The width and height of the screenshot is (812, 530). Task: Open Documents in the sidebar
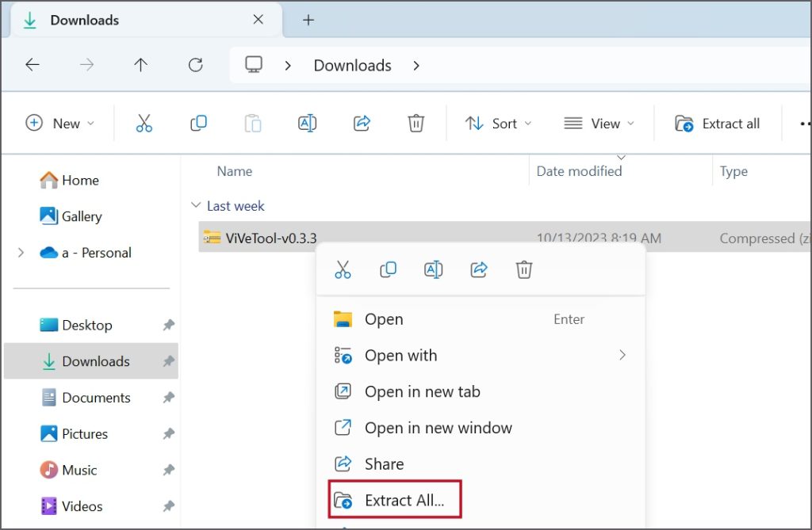pos(96,398)
